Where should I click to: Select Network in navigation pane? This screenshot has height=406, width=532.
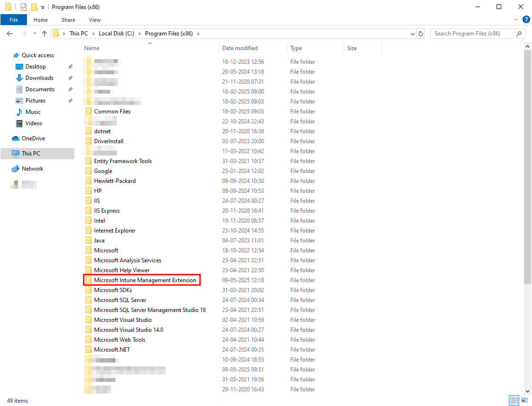[x=32, y=169]
